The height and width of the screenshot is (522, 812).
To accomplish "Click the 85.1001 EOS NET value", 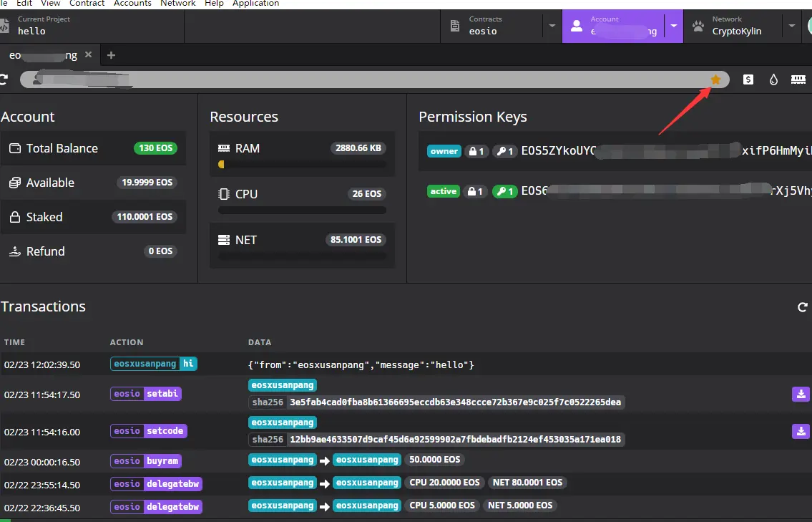I will click(x=356, y=239).
